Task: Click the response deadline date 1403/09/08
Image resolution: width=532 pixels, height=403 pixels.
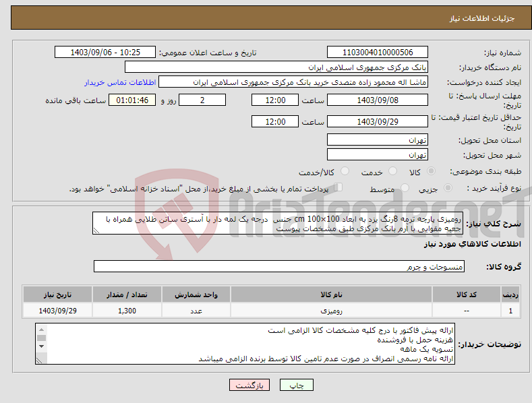Action: pyautogui.click(x=378, y=100)
